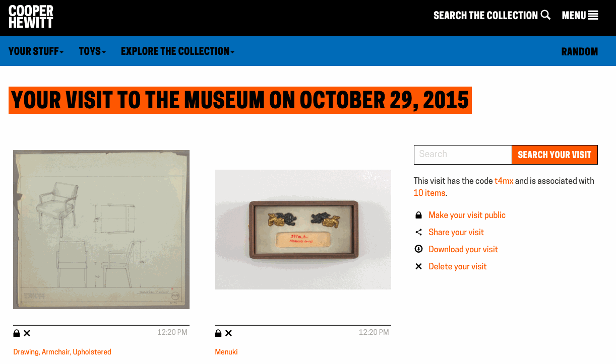Click the share icon beside Share your visit
The image size is (616, 364).
418,233
